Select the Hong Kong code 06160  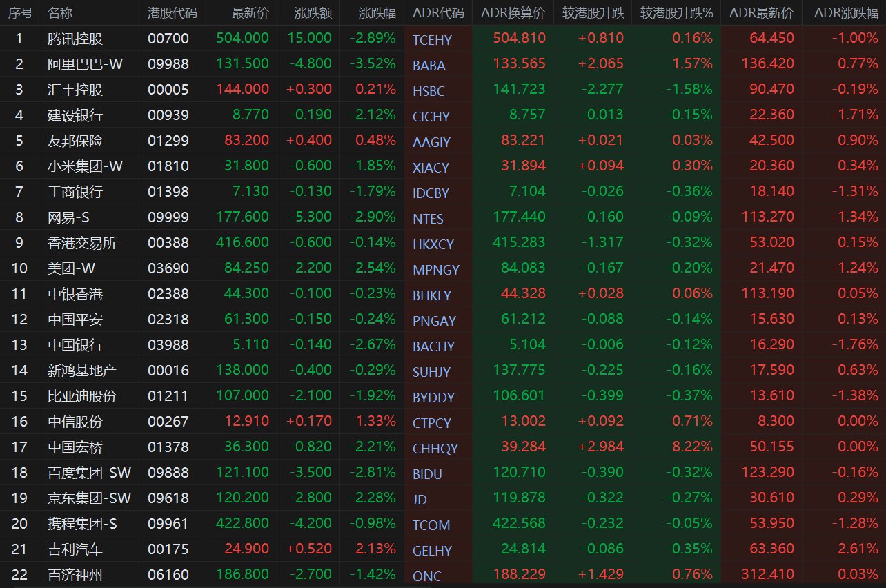(x=168, y=574)
